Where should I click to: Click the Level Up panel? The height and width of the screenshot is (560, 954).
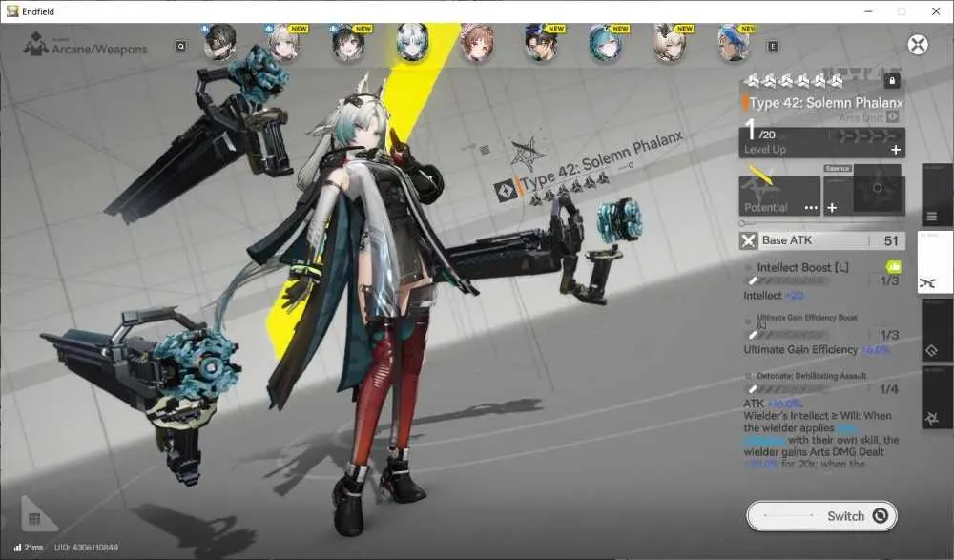point(822,143)
